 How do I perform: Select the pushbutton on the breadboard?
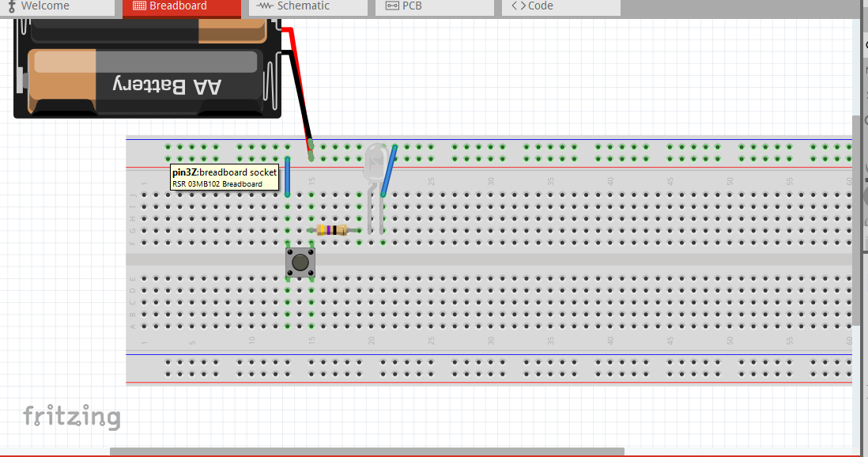pos(299,262)
